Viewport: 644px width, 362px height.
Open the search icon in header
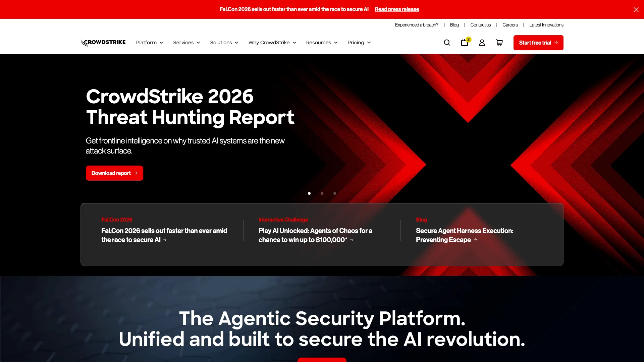tap(447, 43)
